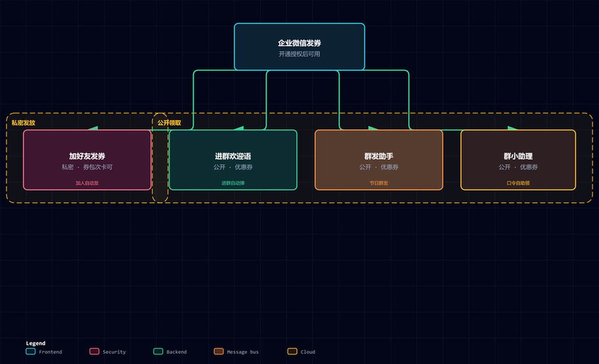Screen dimensions: 599x364
Task: Click the 口令自助领 tag
Action: tap(518, 183)
